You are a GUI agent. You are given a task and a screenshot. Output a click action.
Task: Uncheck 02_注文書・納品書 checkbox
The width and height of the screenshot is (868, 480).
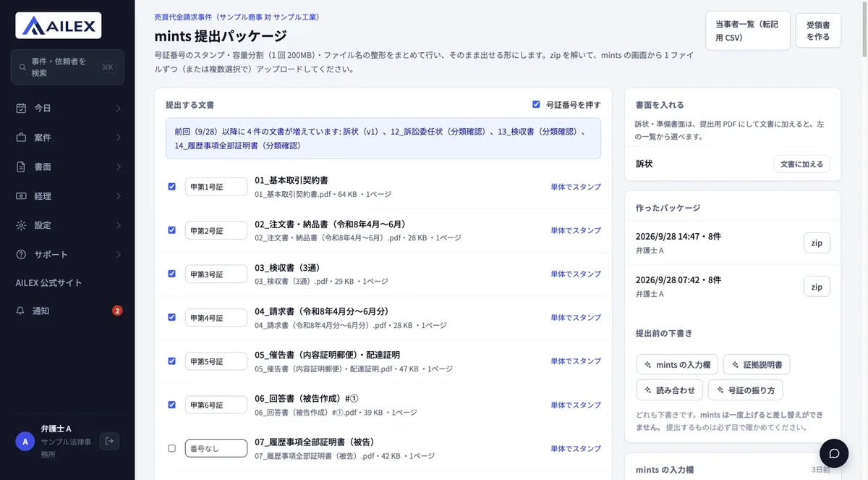click(x=171, y=230)
